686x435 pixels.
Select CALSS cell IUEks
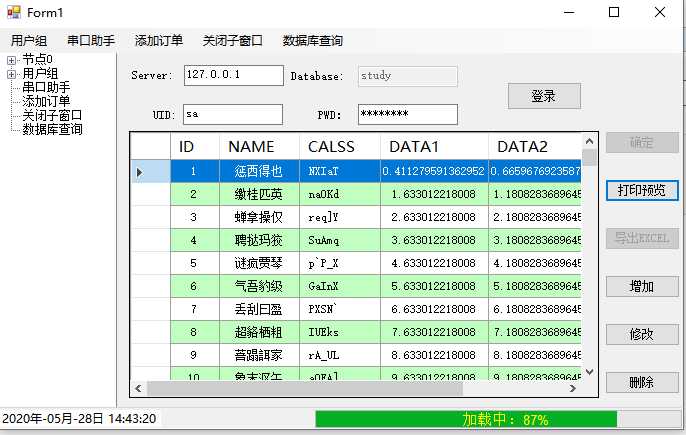(x=340, y=332)
